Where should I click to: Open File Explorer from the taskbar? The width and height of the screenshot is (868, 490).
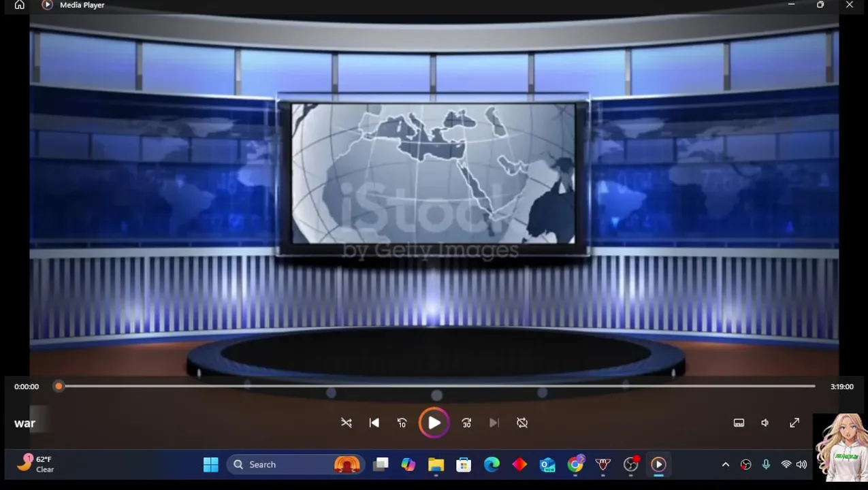pos(436,464)
